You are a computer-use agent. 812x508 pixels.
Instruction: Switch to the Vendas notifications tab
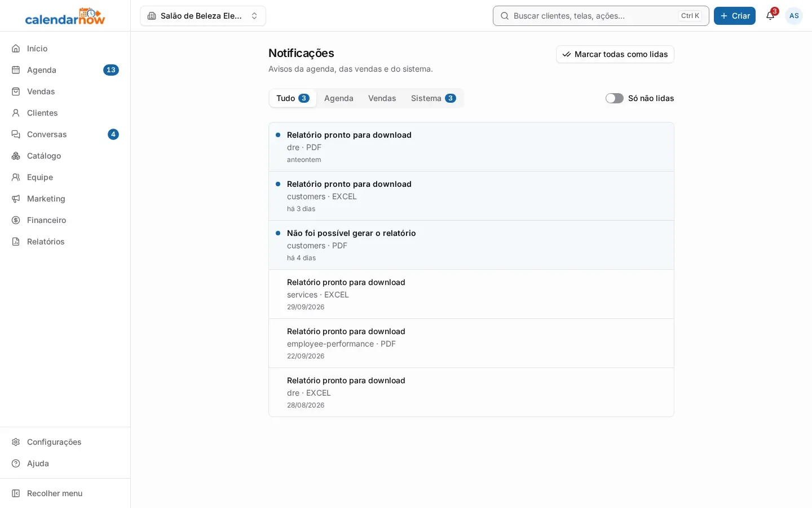(x=382, y=98)
